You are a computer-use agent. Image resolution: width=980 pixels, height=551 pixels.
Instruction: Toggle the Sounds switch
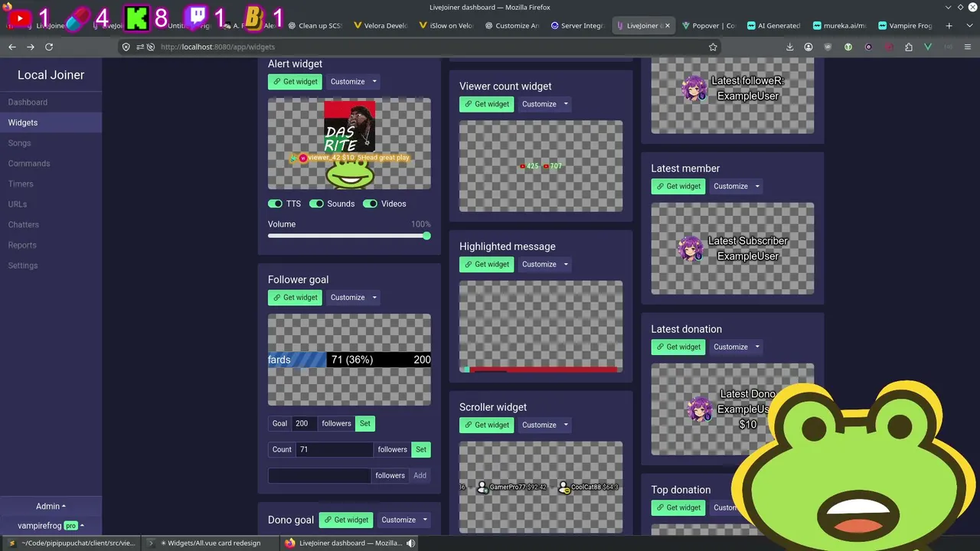[x=316, y=204]
